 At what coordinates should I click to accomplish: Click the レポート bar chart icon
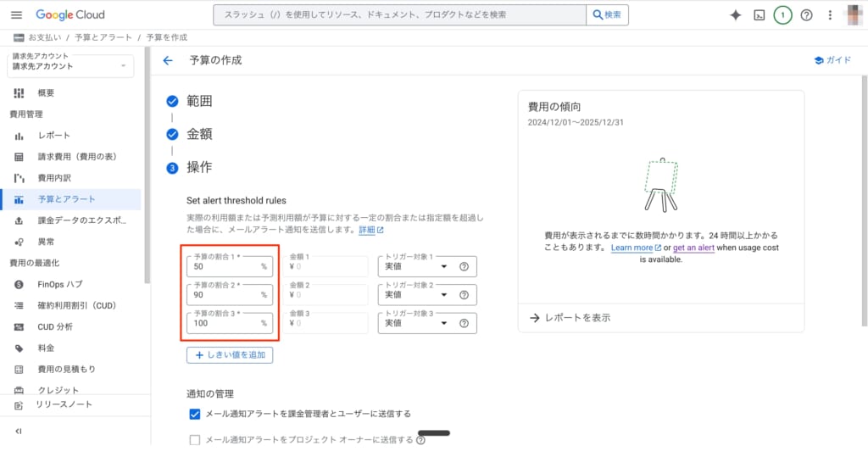[19, 136]
